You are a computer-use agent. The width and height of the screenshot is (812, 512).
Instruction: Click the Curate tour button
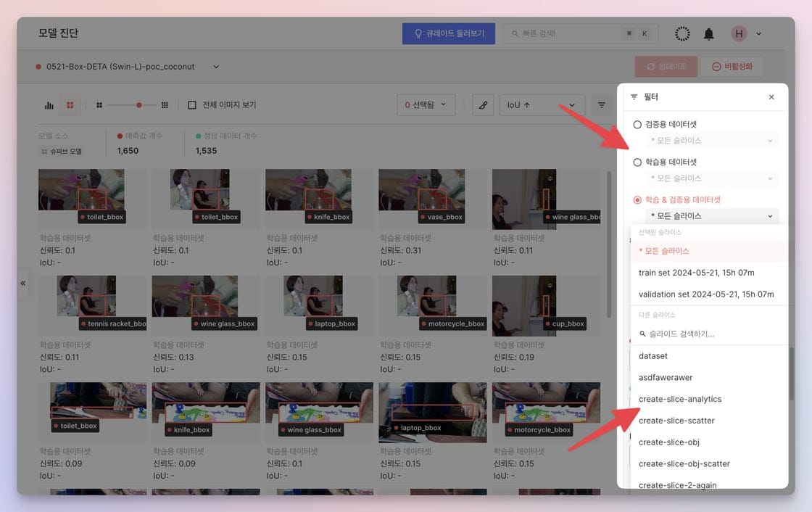[449, 33]
